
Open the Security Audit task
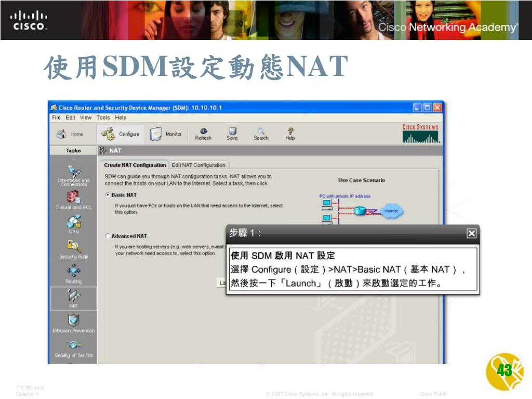74,250
